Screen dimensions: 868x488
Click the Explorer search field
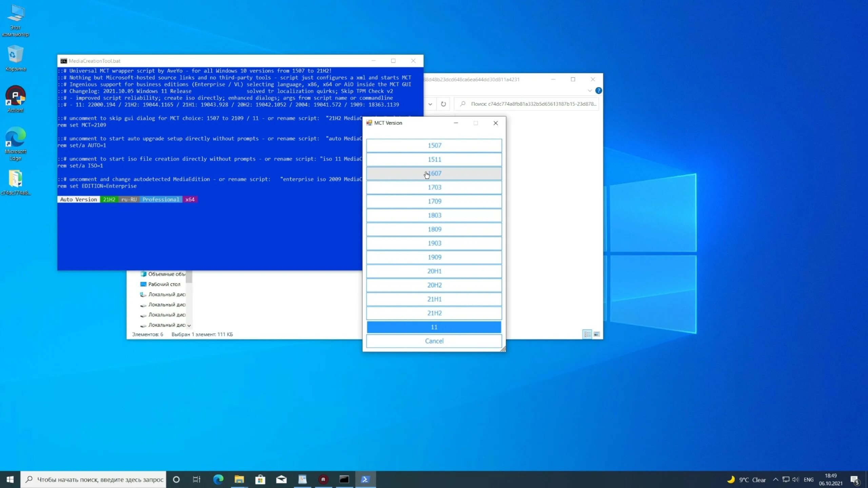point(527,104)
